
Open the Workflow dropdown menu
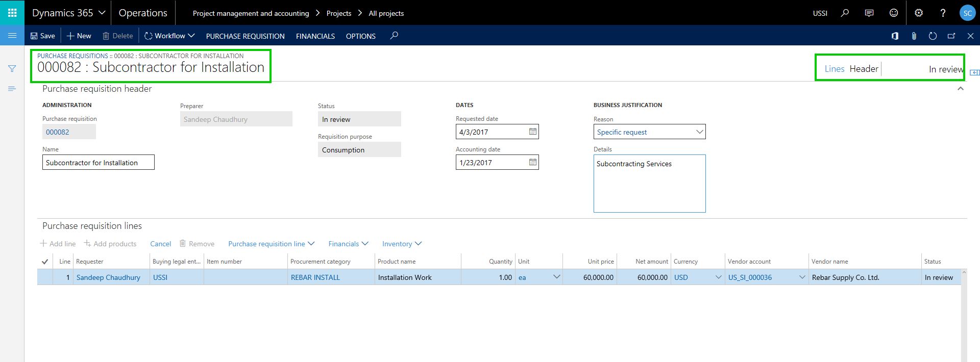pos(169,36)
